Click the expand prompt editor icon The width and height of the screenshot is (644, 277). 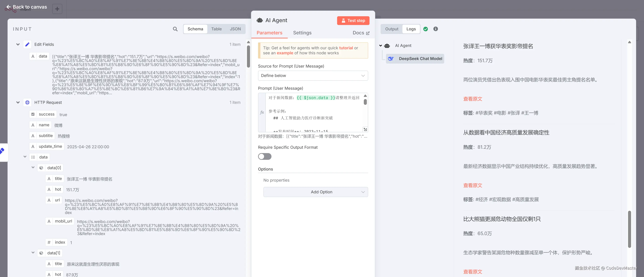pyautogui.click(x=365, y=129)
